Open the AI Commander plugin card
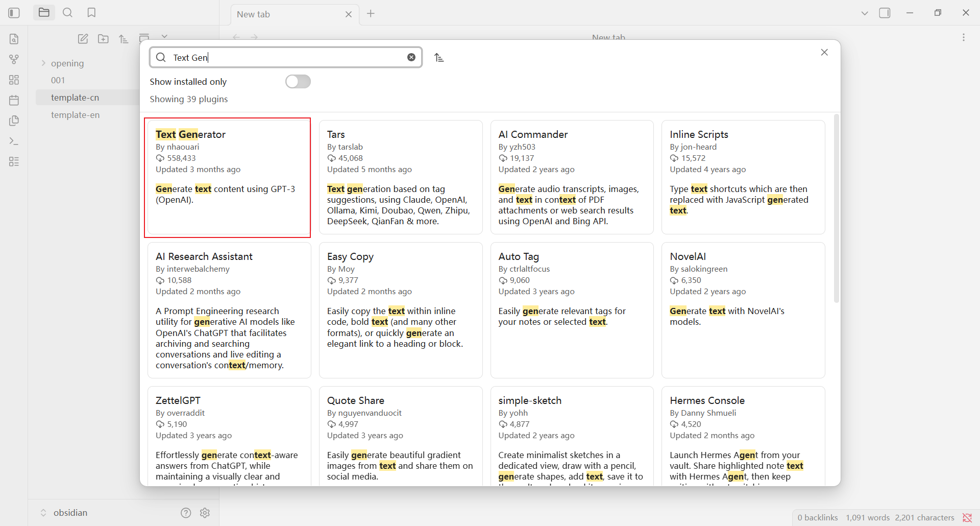The image size is (980, 526). (572, 177)
